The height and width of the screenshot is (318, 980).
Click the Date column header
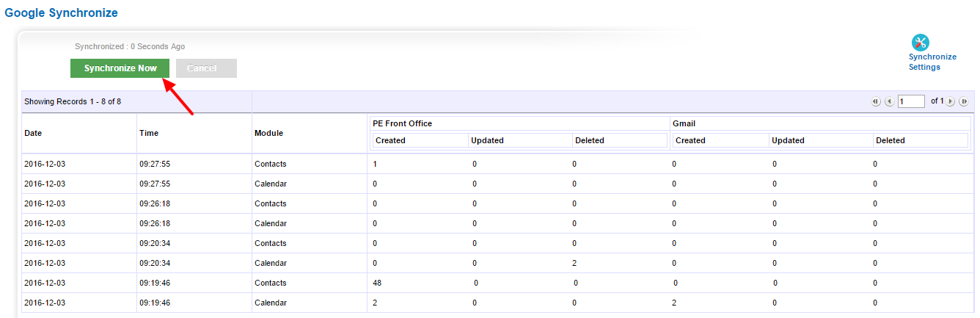33,134
